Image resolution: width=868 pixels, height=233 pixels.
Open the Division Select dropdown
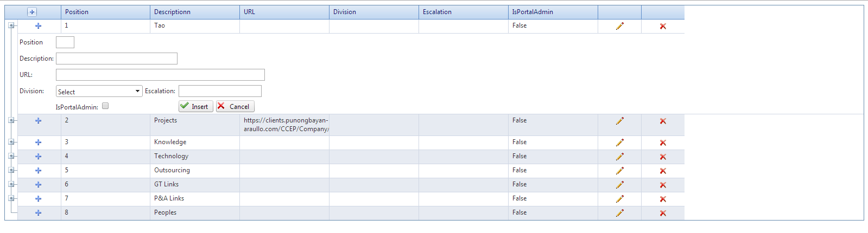(99, 92)
